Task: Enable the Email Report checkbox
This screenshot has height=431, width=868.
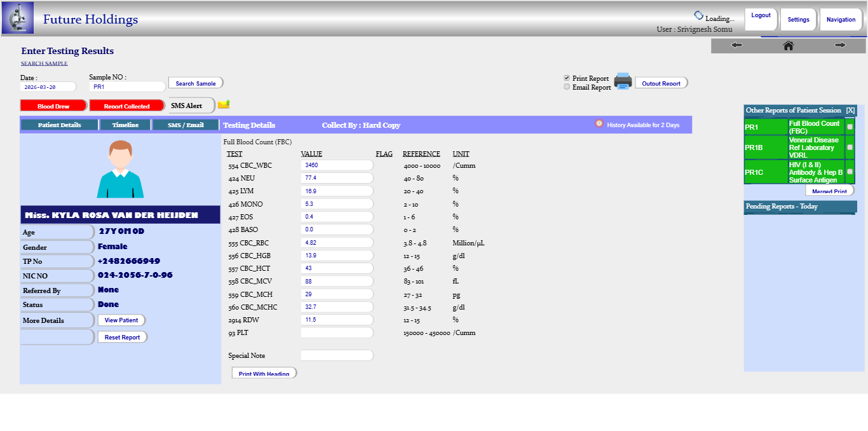Action: 567,87
